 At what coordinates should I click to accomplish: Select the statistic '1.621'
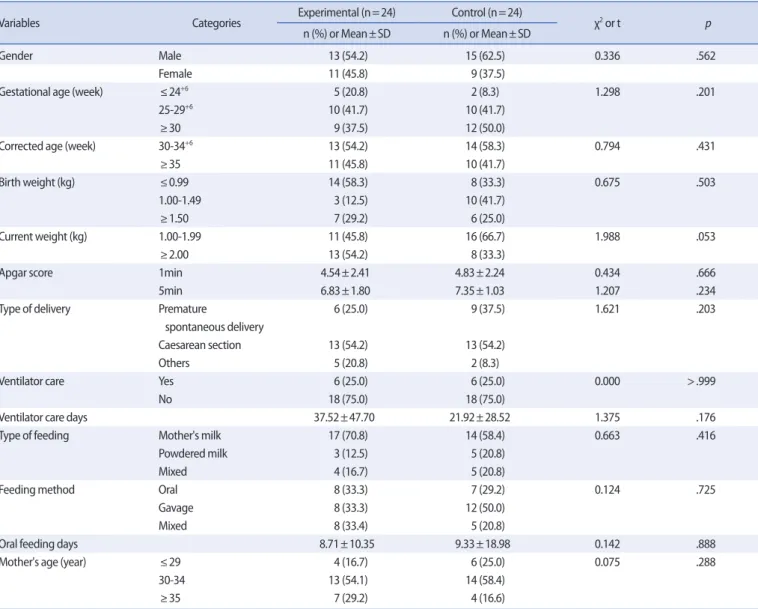607,309
